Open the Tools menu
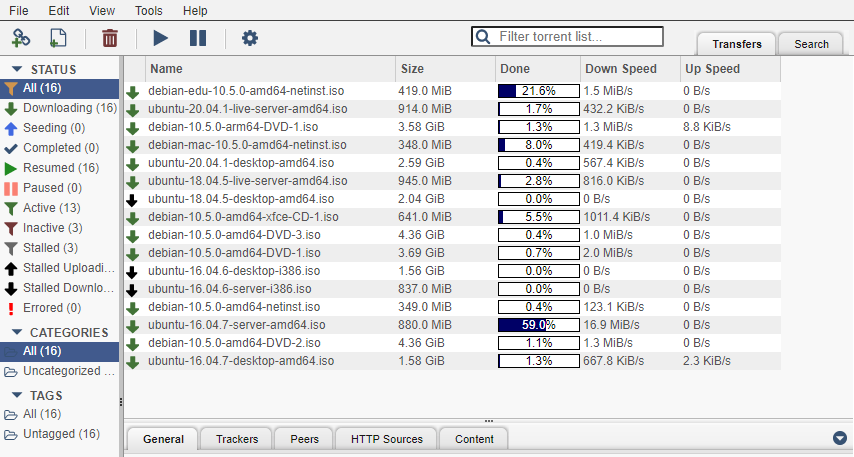 tap(149, 11)
